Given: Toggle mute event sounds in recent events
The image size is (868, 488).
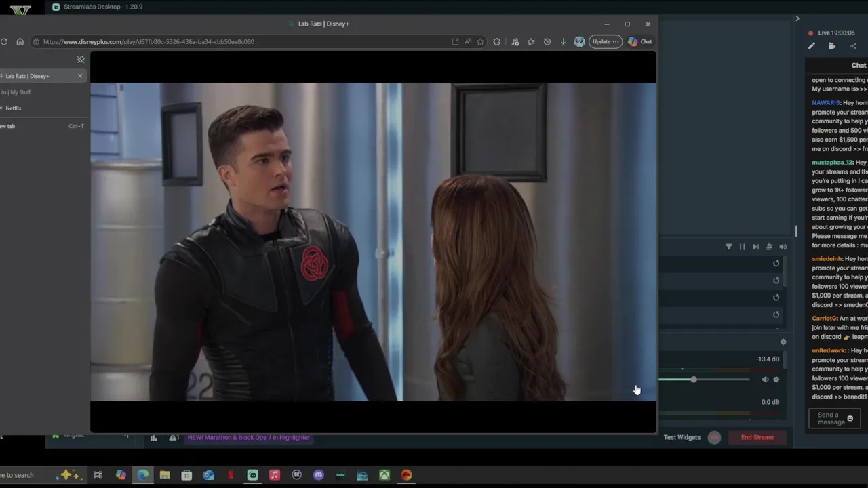Looking at the screenshot, I should coord(769,247).
